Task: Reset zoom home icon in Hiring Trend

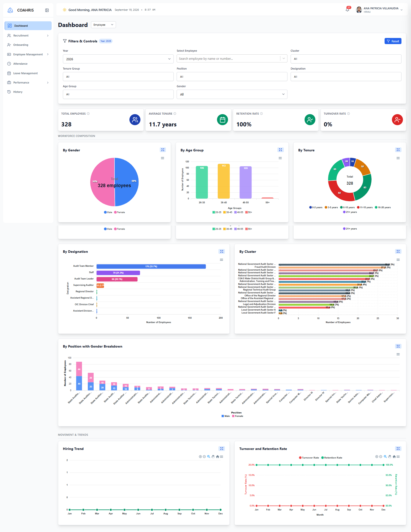Action: click(217, 457)
